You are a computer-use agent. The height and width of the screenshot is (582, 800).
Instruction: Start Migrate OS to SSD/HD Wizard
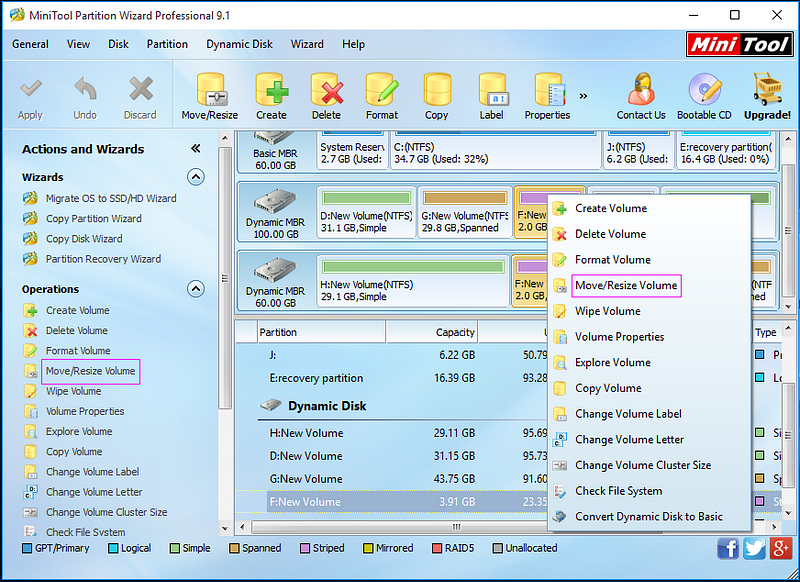tap(111, 198)
